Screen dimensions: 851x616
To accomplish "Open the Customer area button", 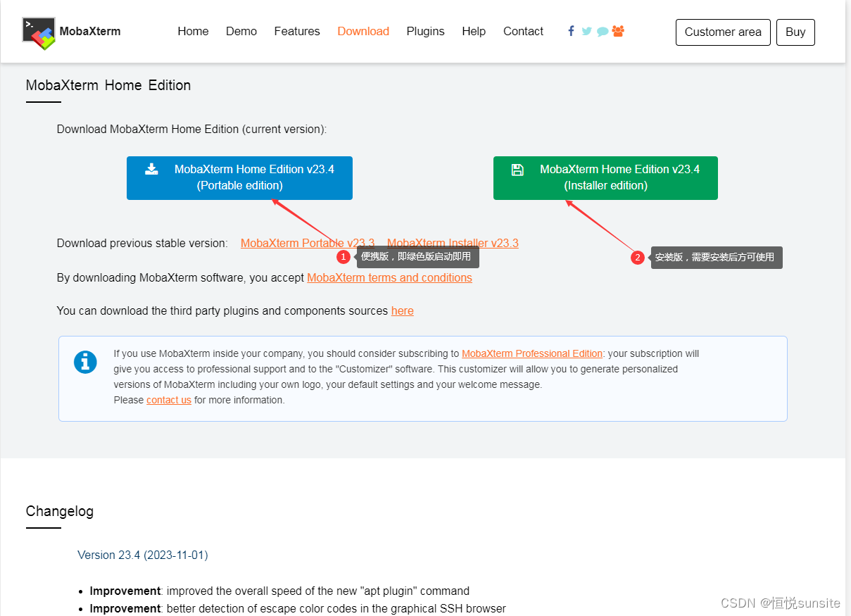I will [723, 32].
